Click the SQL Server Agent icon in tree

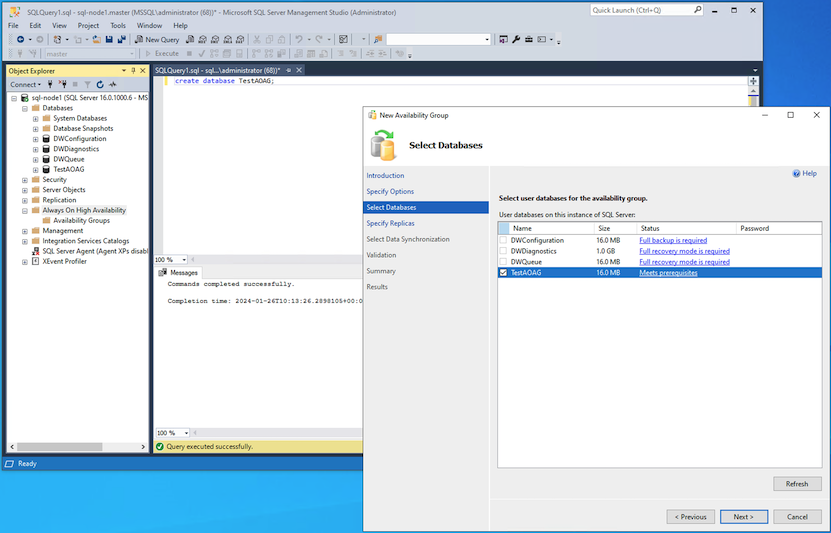click(x=36, y=251)
